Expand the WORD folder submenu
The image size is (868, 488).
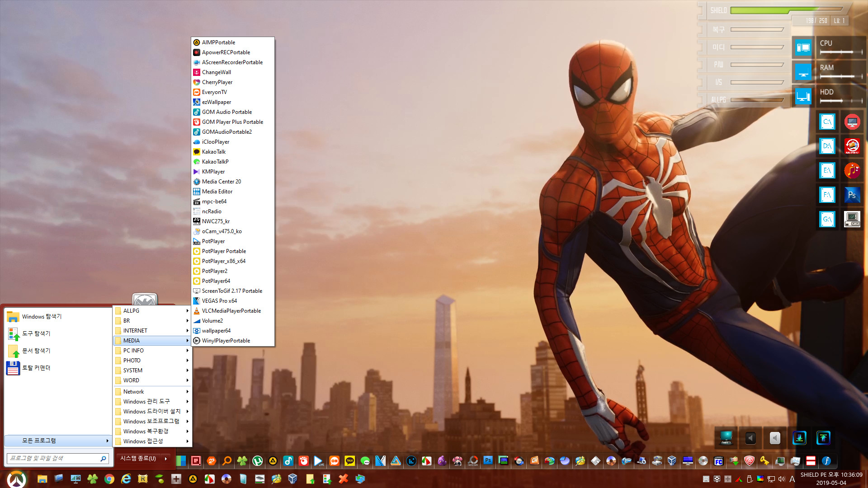(152, 380)
